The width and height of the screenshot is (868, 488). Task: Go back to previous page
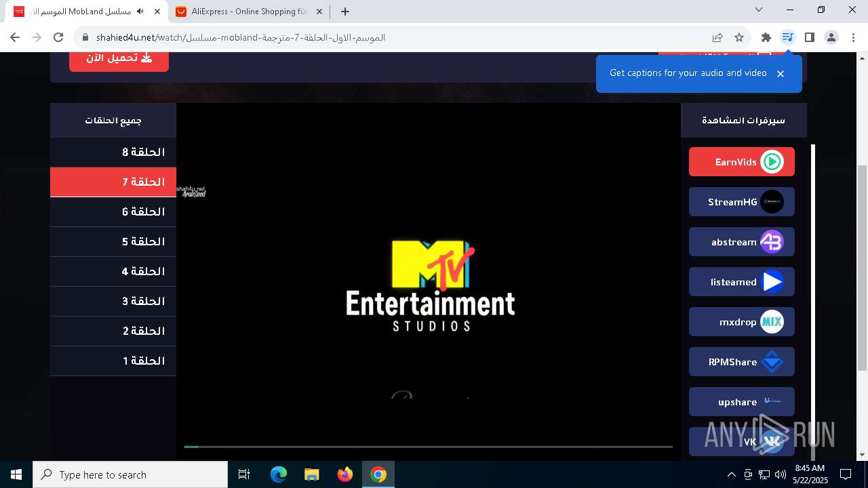click(15, 37)
